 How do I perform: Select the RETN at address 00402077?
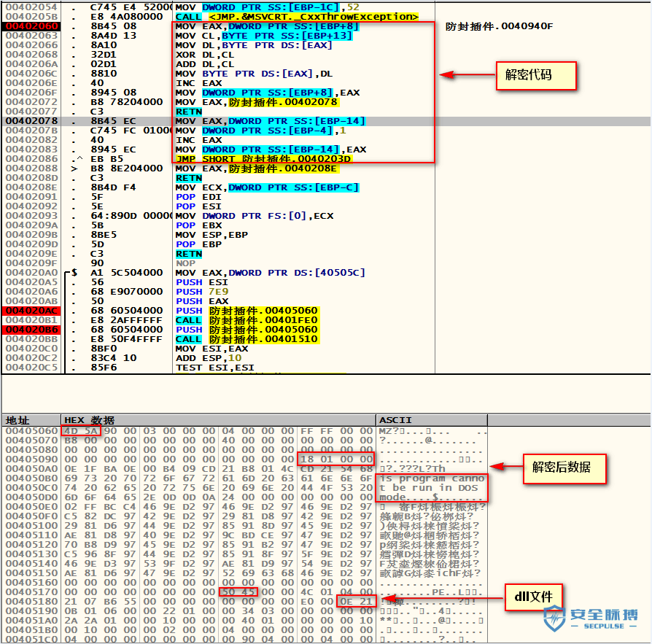189,112
